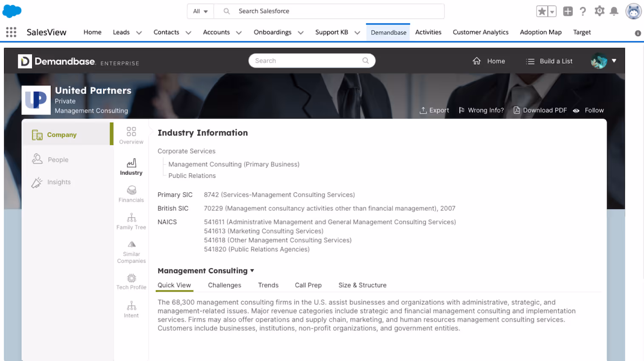644x361 pixels.
Task: Switch to the Challenges tab
Action: tap(224, 285)
